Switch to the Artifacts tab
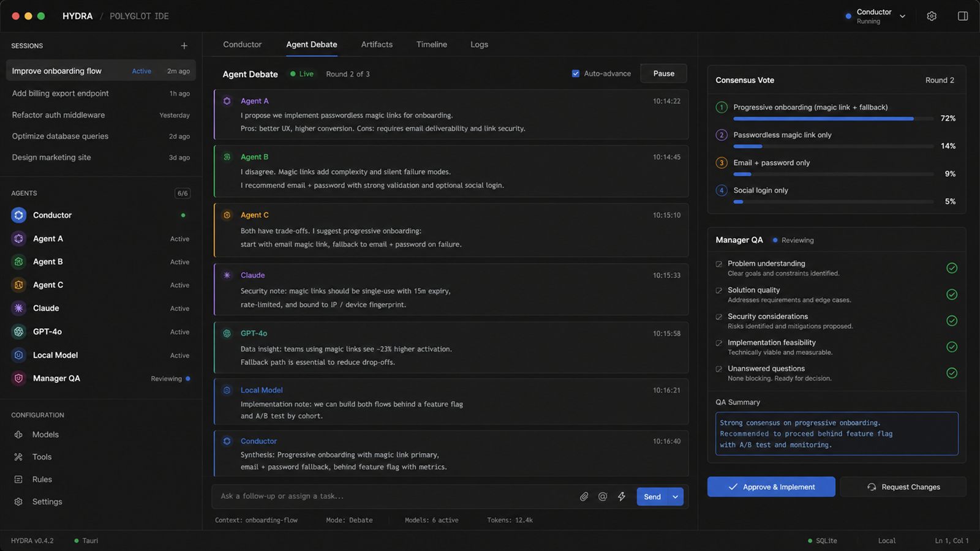 (x=377, y=45)
